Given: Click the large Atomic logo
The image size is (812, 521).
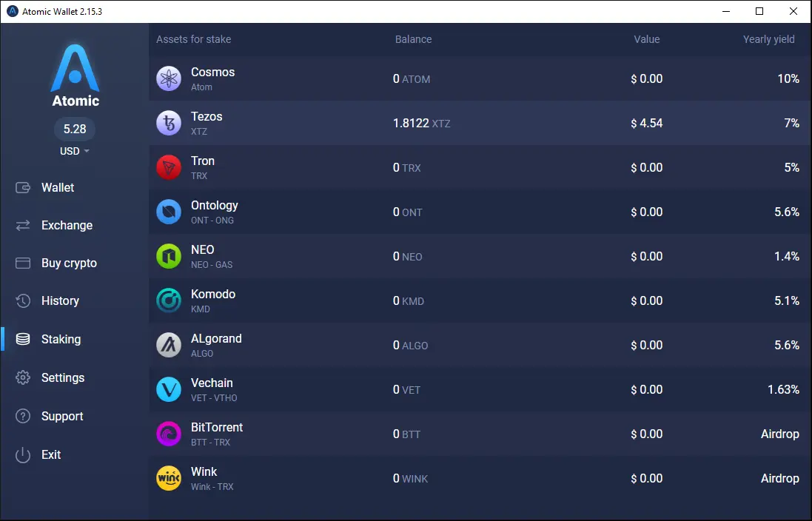Looking at the screenshot, I should (x=75, y=68).
